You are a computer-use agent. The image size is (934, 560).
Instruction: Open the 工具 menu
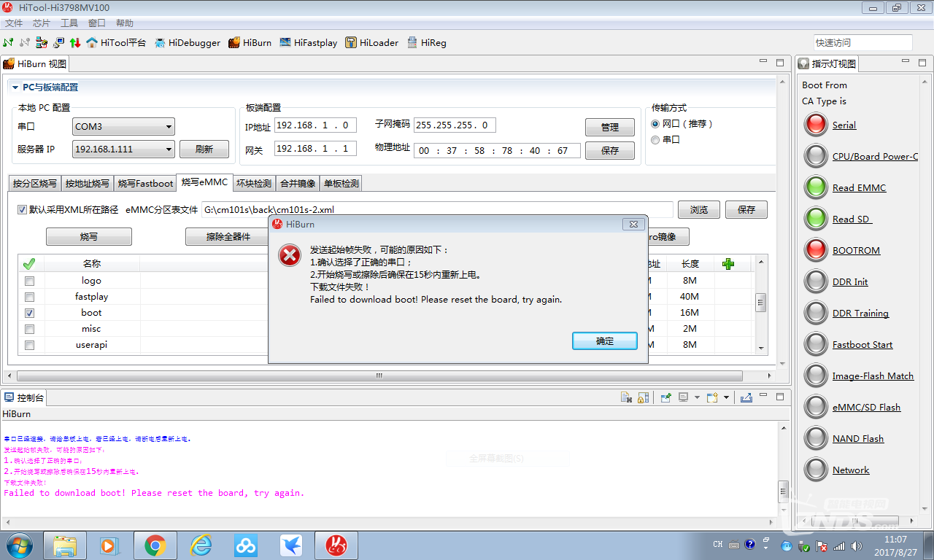click(69, 23)
